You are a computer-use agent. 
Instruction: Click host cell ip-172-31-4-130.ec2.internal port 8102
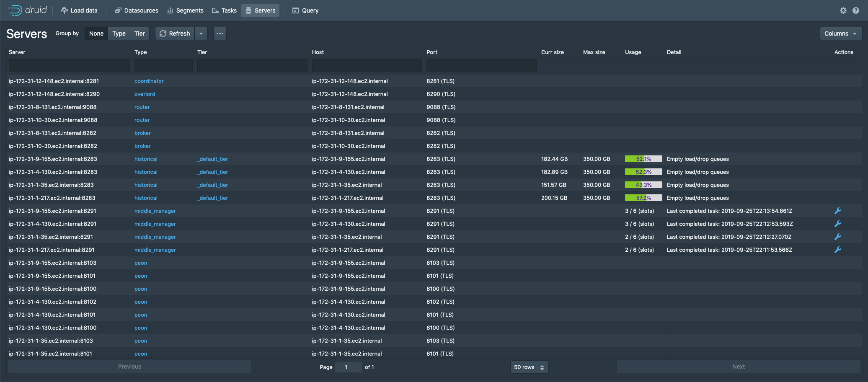pyautogui.click(x=349, y=302)
